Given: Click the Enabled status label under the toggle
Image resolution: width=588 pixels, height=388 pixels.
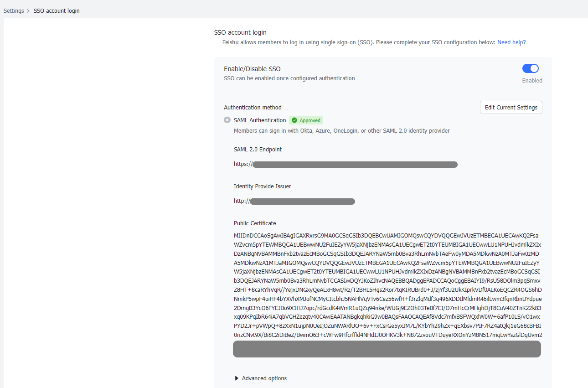Looking at the screenshot, I should (x=532, y=80).
